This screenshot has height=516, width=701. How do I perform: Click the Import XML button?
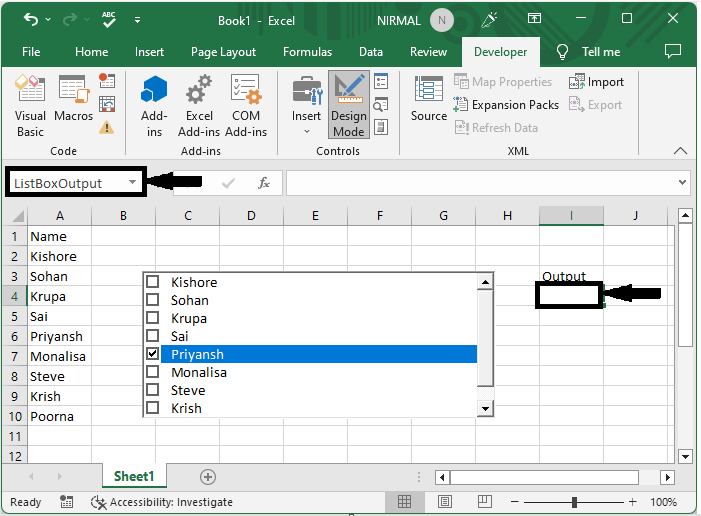click(x=597, y=82)
